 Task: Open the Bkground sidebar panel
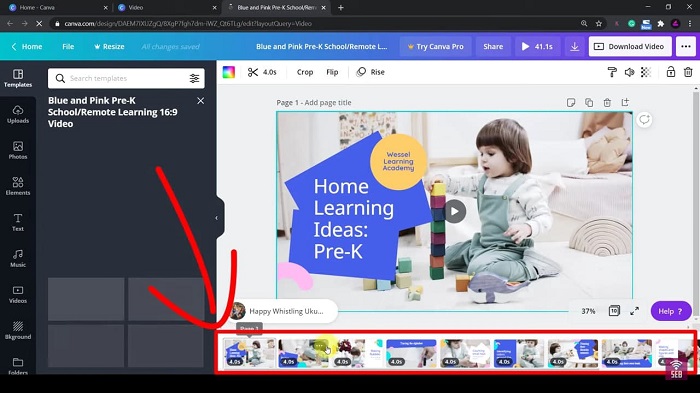click(x=18, y=330)
